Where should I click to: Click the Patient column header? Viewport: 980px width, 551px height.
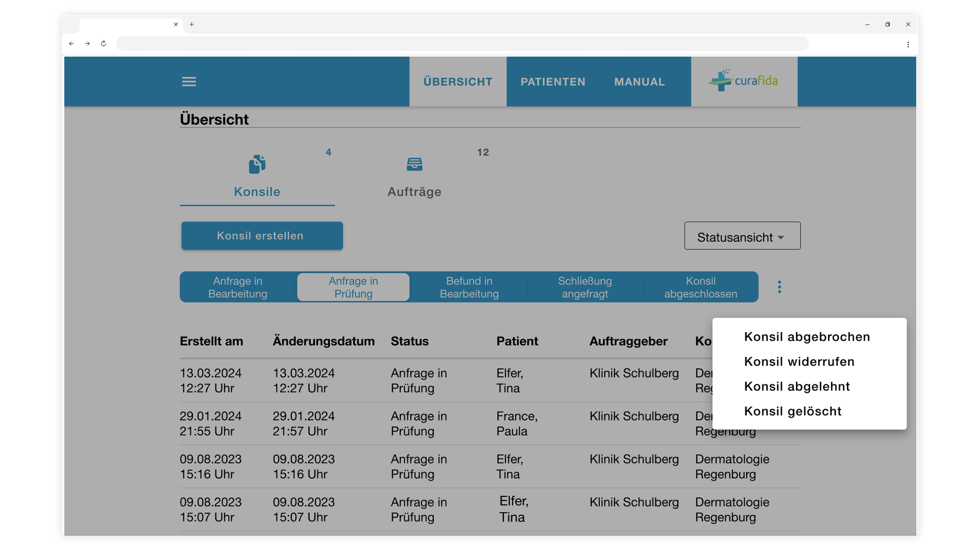click(517, 341)
